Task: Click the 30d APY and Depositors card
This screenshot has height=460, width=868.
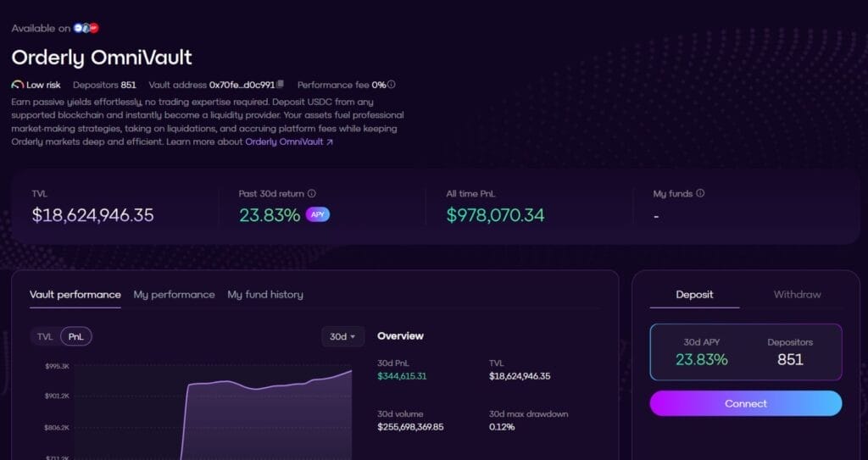Action: pos(746,352)
